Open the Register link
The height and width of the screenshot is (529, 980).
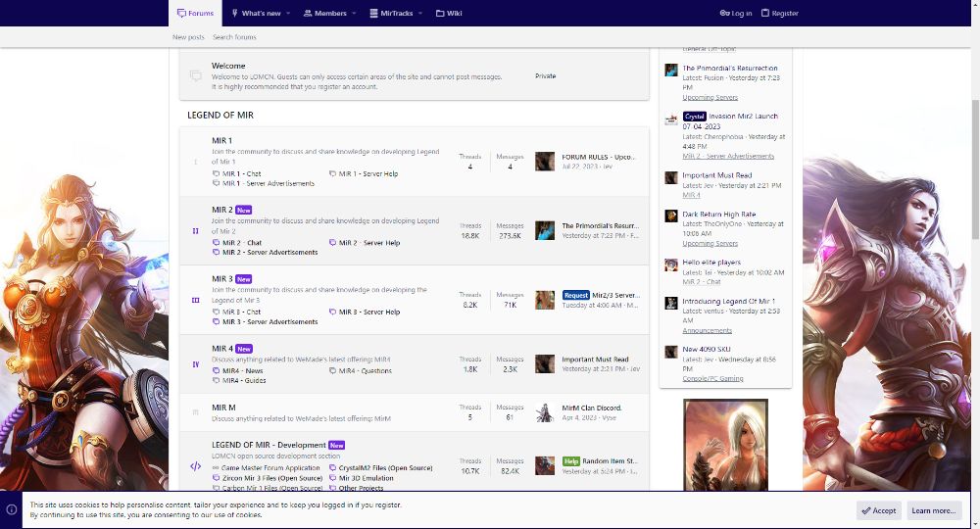[x=779, y=14]
